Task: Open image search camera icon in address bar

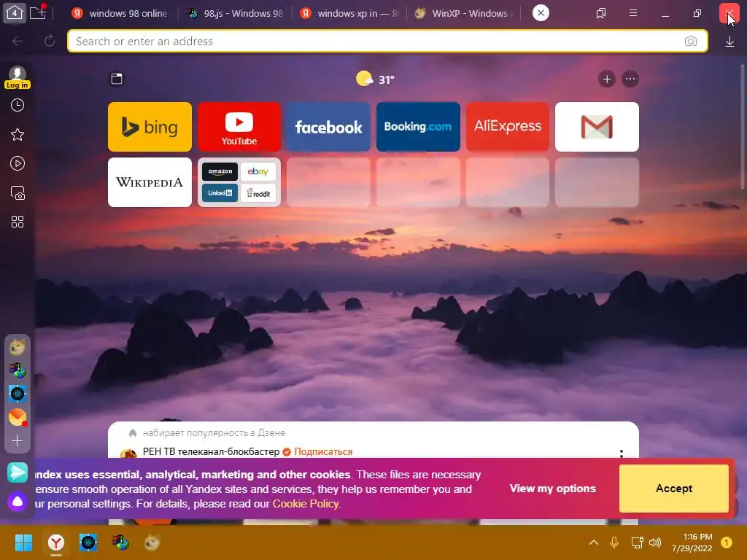Action: point(690,41)
